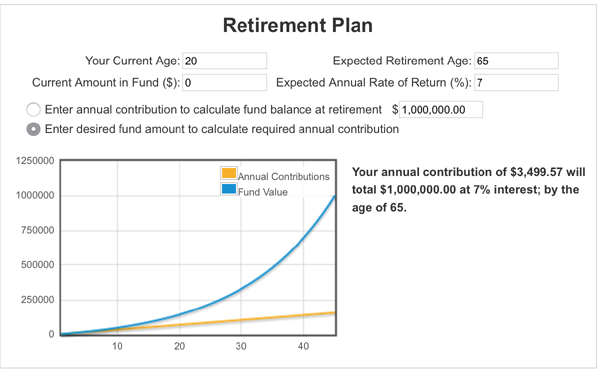The height and width of the screenshot is (371, 600).
Task: Click the Retirement Plan heading
Action: tap(298, 26)
